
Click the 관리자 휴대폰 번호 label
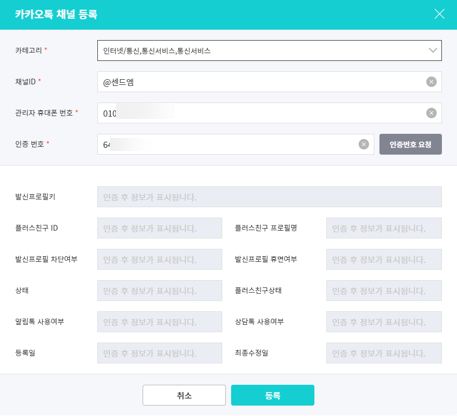[44, 113]
